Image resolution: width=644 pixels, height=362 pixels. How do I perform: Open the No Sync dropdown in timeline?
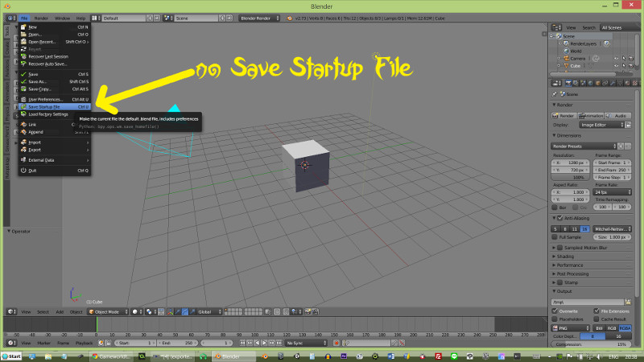pyautogui.click(x=307, y=343)
